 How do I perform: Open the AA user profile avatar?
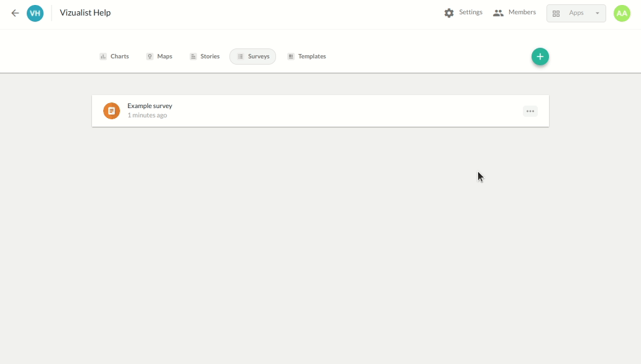622,13
